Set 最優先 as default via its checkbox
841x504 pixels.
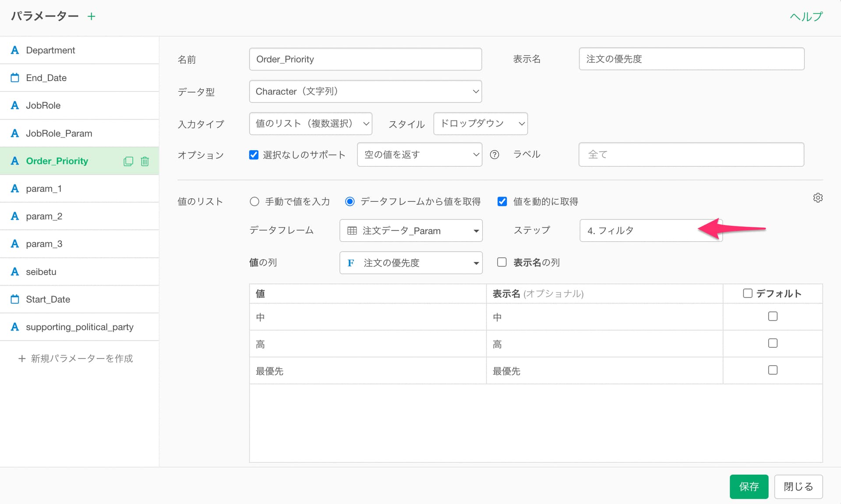pyautogui.click(x=773, y=370)
